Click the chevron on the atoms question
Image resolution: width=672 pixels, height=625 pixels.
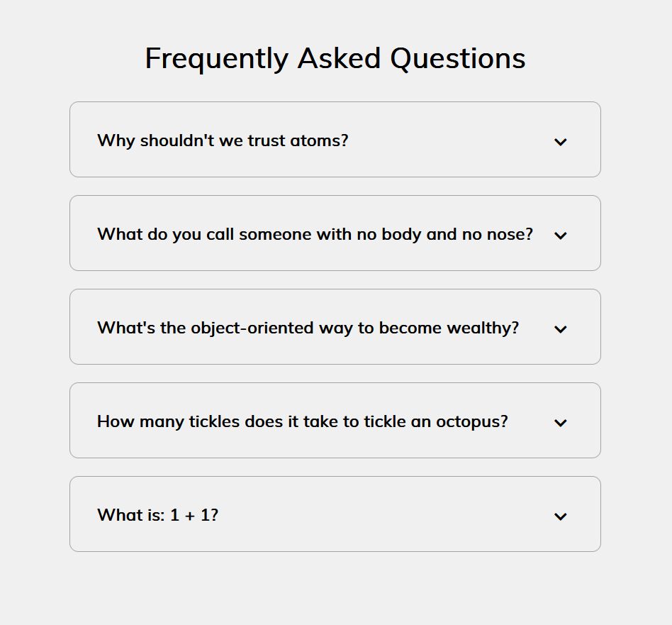click(560, 142)
